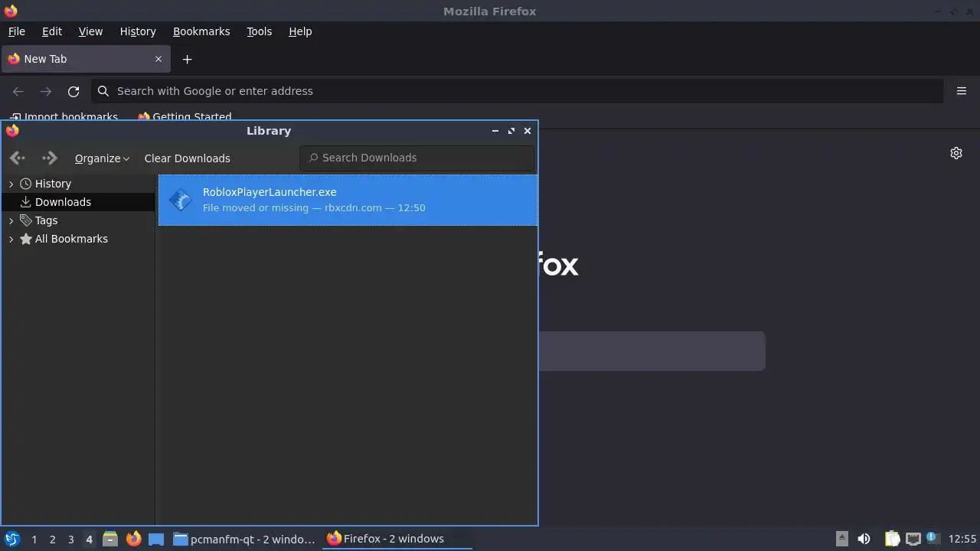980x551 pixels.
Task: Open the Bookmarks menu
Action: [x=201, y=31]
